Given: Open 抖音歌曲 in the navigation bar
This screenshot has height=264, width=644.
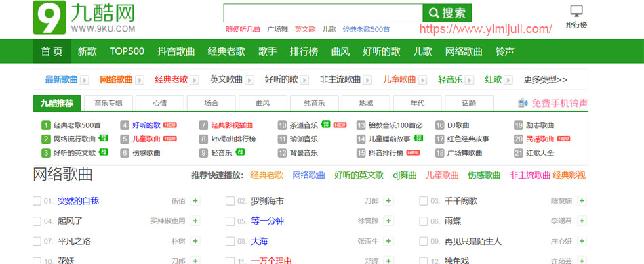Looking at the screenshot, I should pyautogui.click(x=176, y=51).
